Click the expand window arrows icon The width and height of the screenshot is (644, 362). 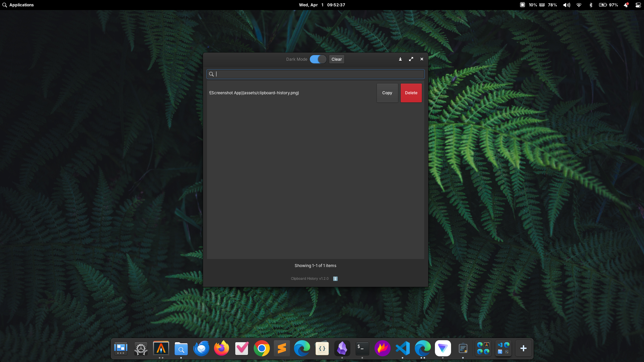pos(411,59)
